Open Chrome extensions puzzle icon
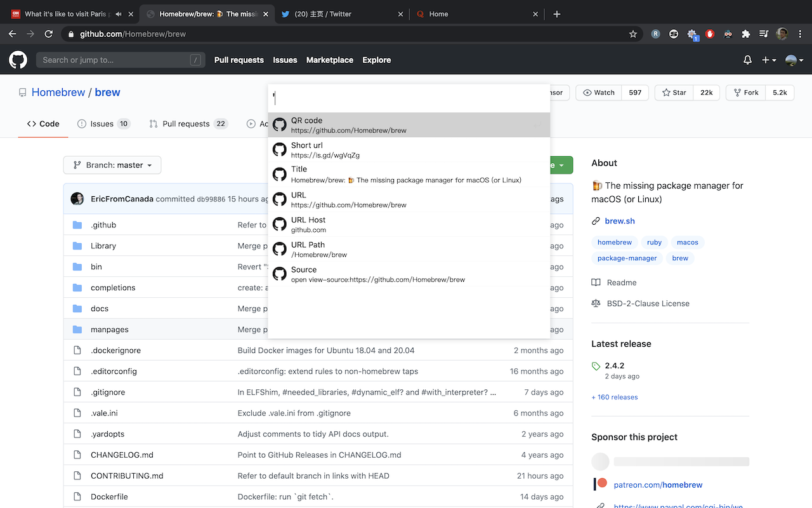Screen dimensions: 812x508 pos(746,34)
